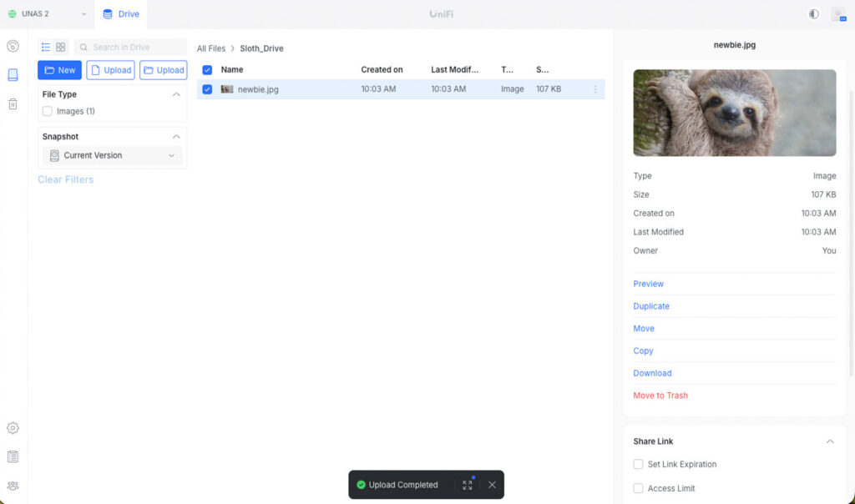Screen dimensions: 855x504
Task: Check the Images file type filter
Action: click(48, 111)
